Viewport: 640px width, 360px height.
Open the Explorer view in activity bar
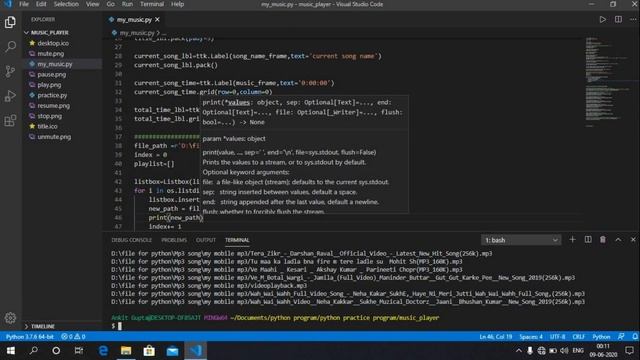click(x=10, y=22)
